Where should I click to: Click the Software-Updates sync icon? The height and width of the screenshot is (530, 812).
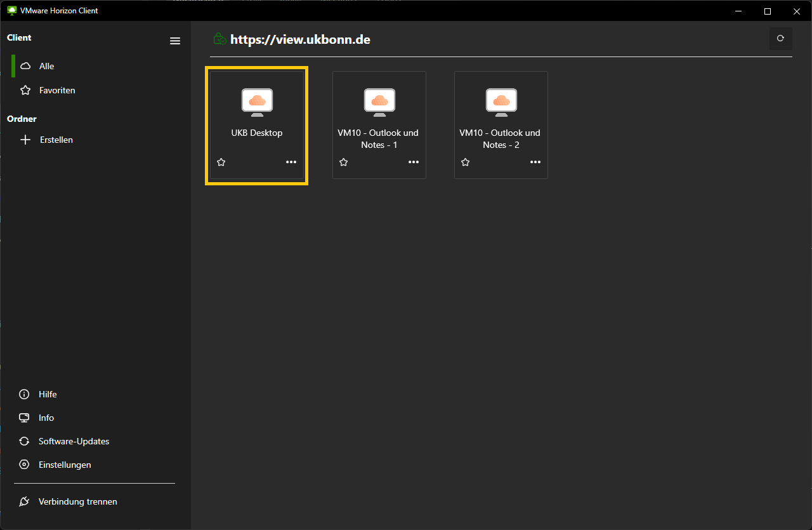click(x=24, y=441)
